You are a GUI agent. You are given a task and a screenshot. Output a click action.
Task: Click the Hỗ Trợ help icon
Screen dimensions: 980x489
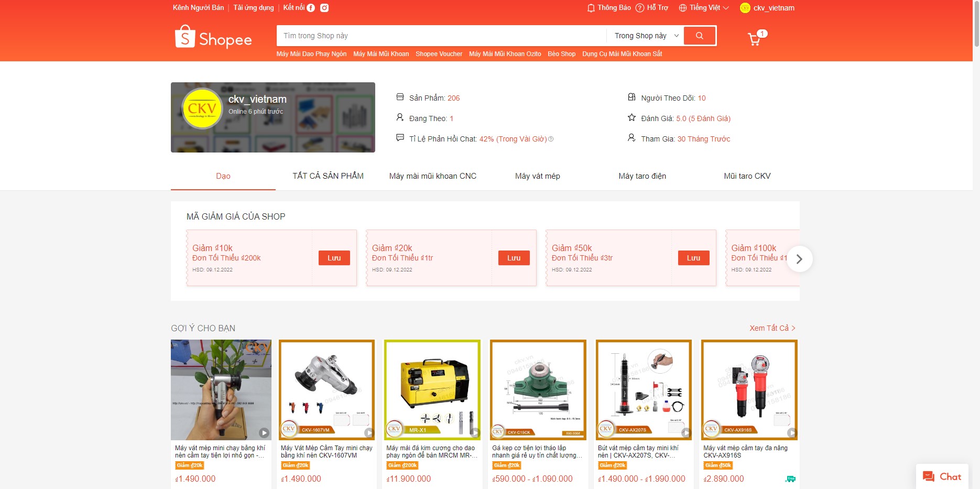pyautogui.click(x=640, y=8)
